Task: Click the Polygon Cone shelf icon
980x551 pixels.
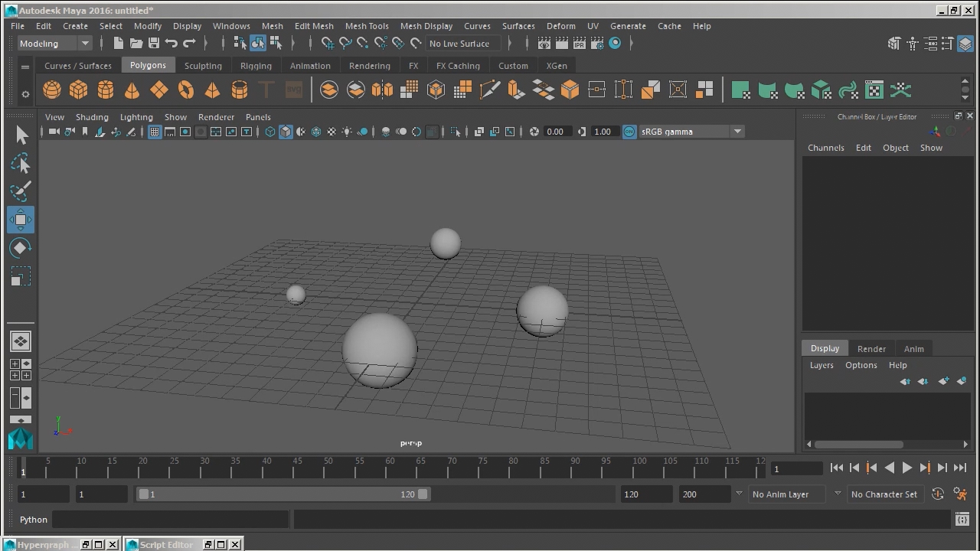Action: tap(132, 90)
